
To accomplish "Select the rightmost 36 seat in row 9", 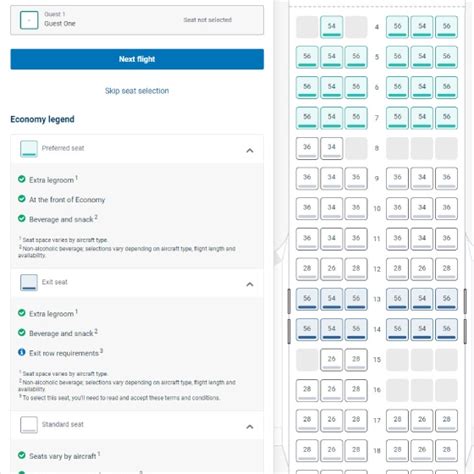I will [x=446, y=178].
